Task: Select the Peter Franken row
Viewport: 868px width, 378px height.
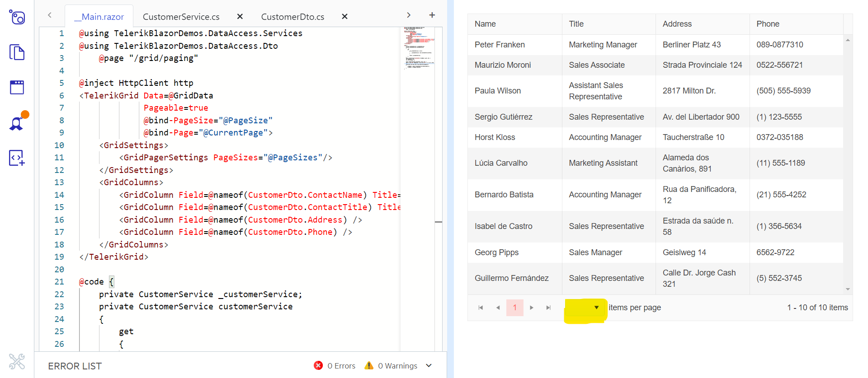Action: point(656,45)
